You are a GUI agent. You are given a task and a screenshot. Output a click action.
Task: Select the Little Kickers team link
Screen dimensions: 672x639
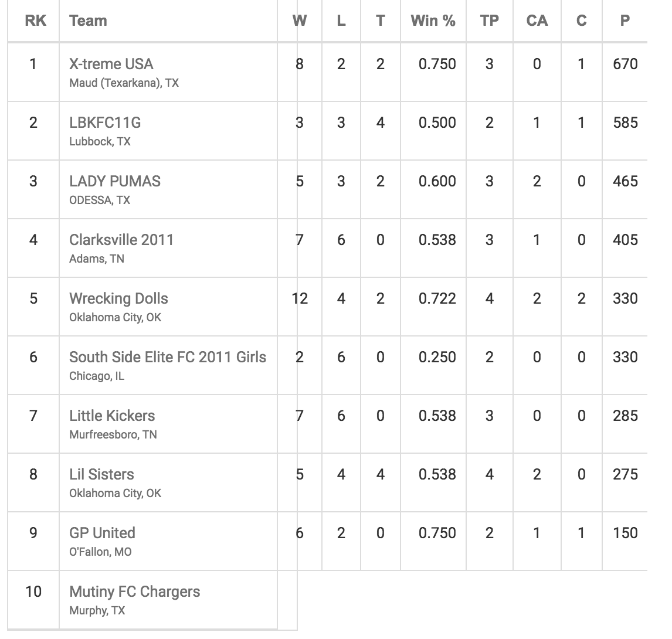coord(112,416)
